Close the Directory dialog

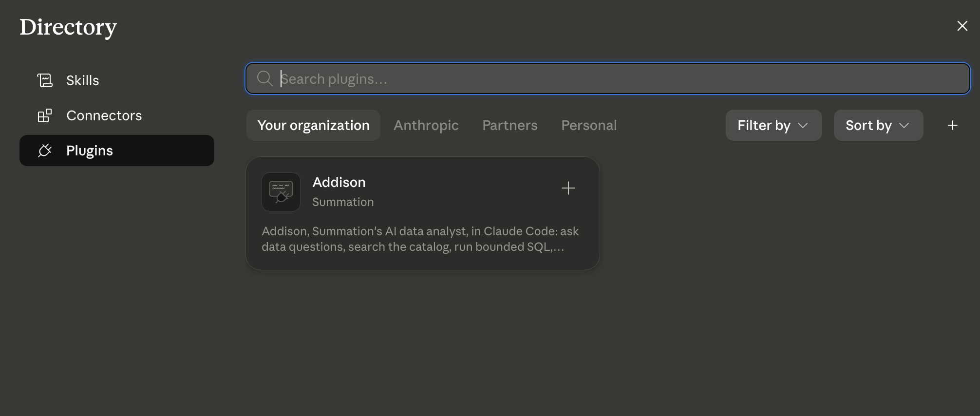pyautogui.click(x=962, y=26)
